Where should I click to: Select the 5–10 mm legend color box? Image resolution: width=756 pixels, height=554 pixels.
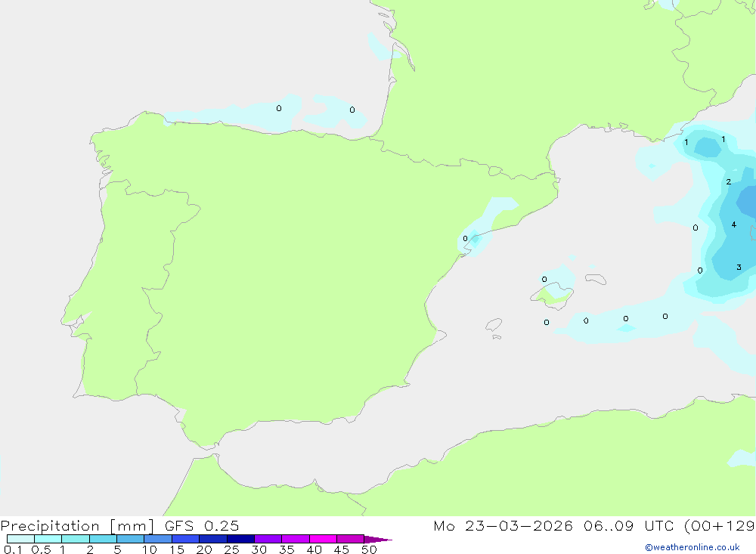[131, 539]
